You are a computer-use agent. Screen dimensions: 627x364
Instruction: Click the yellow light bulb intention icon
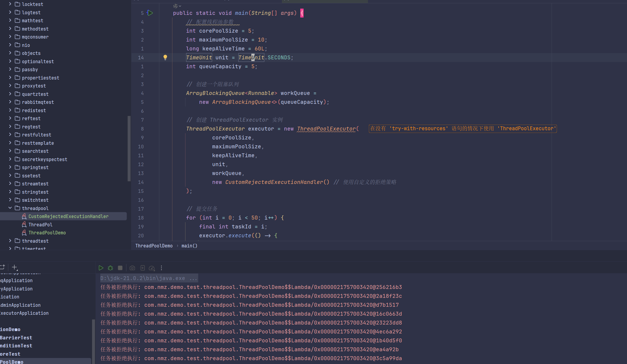(165, 58)
